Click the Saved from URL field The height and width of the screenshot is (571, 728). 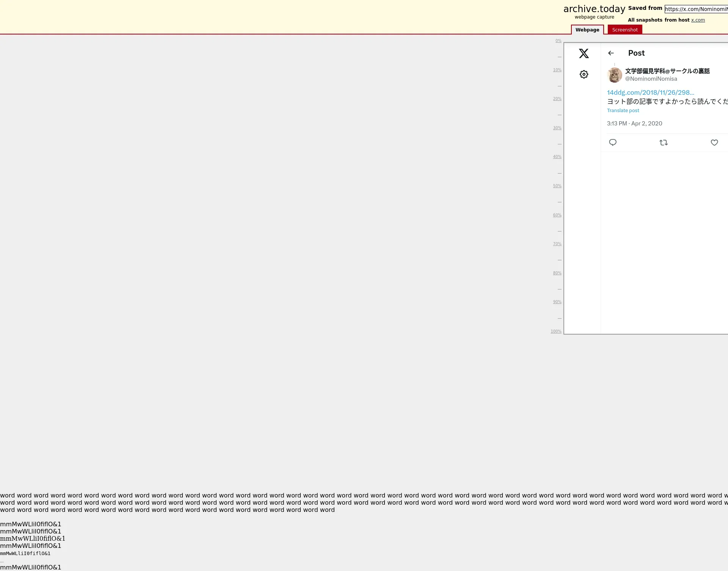point(696,9)
